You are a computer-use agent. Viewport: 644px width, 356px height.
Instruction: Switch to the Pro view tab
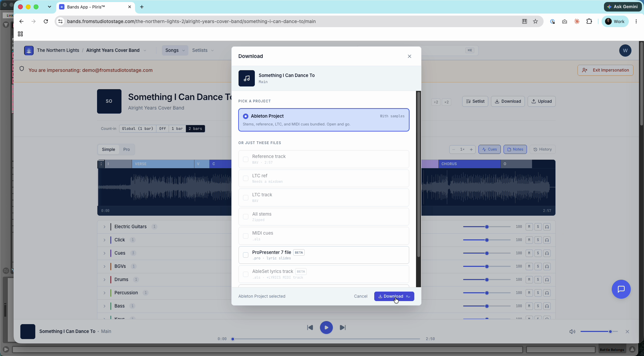127,150
